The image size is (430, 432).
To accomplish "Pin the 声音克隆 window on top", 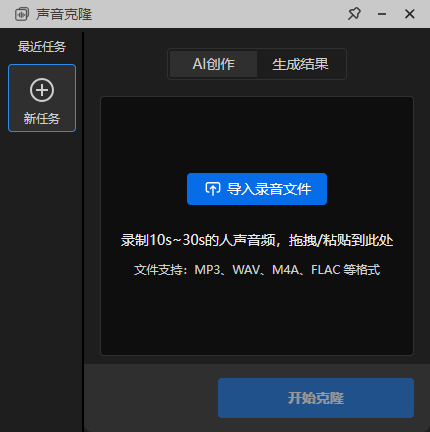I will [x=354, y=14].
